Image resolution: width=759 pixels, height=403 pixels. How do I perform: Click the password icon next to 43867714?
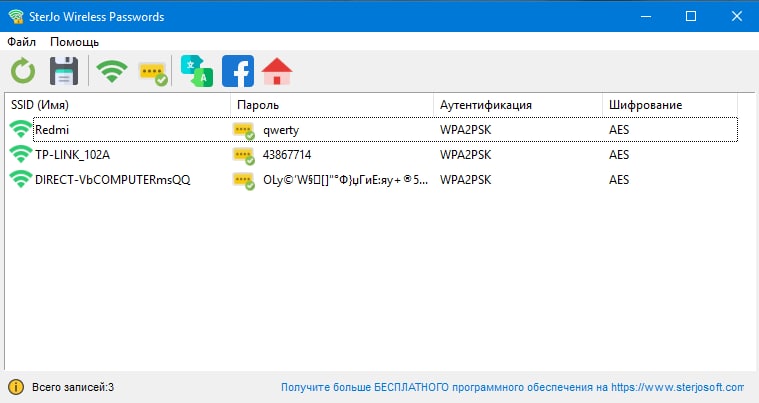click(243, 156)
